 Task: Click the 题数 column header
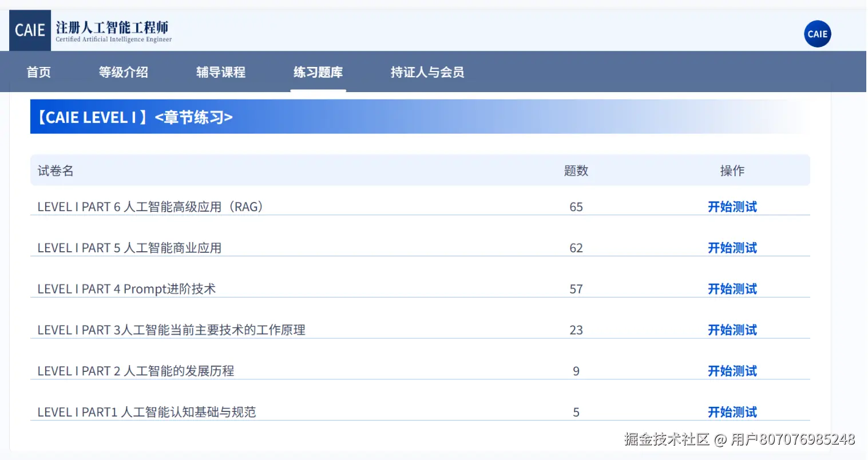[x=576, y=170]
